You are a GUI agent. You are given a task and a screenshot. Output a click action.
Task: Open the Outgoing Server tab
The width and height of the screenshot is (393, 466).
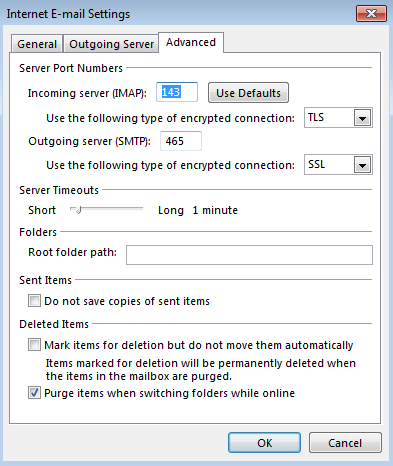111,44
